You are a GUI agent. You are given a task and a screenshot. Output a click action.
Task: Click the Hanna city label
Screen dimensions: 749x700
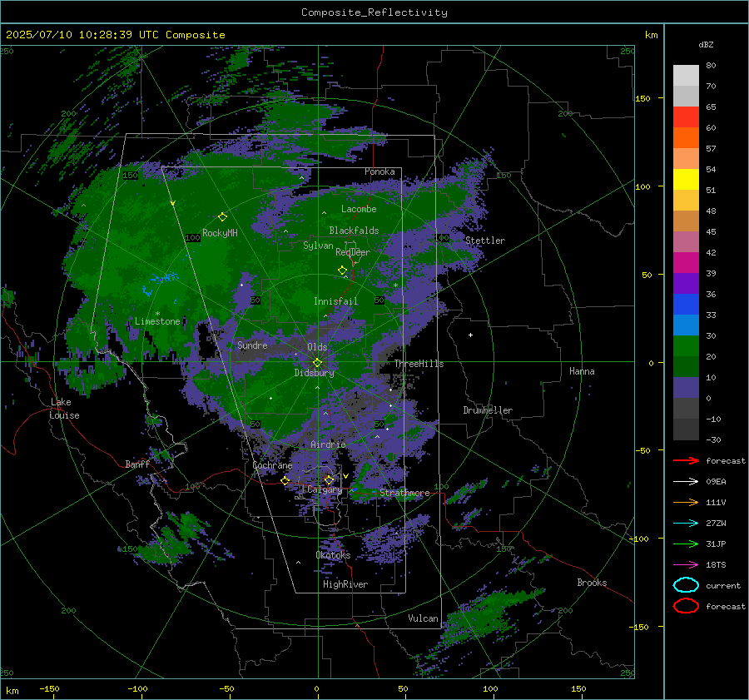(582, 371)
